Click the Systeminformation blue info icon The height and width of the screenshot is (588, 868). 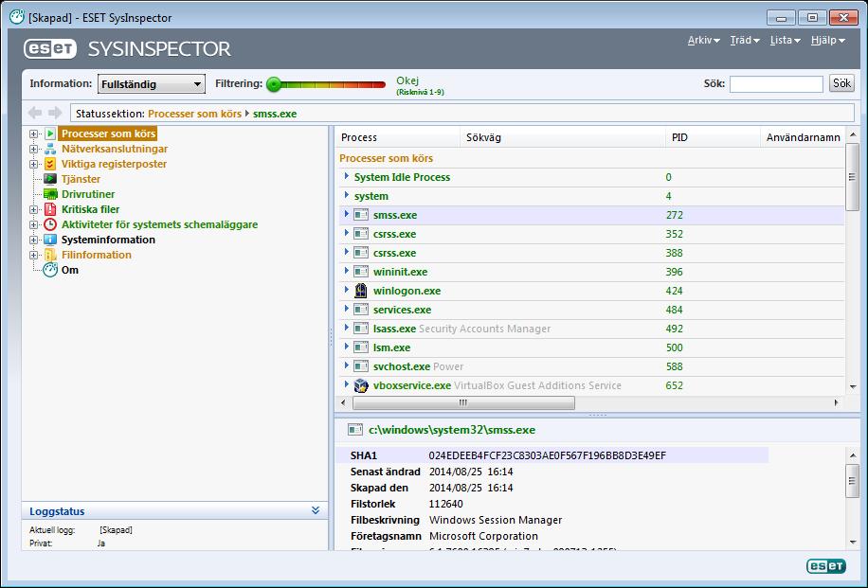[x=50, y=240]
